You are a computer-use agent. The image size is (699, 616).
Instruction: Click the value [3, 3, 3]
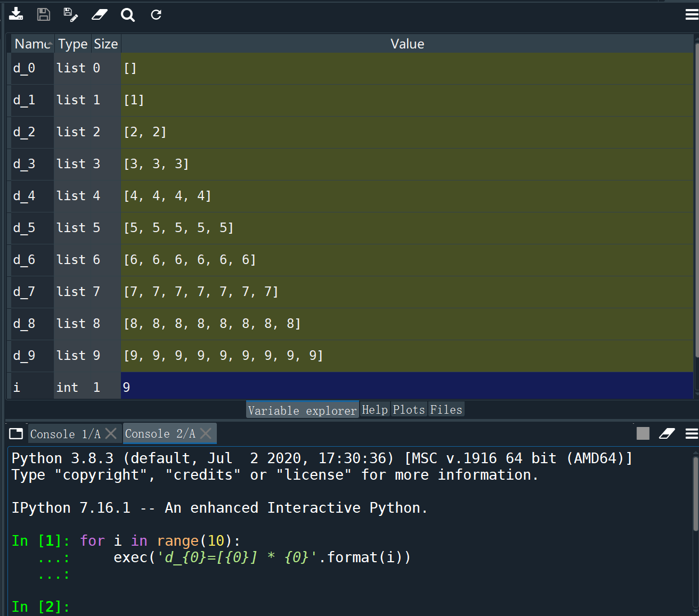tap(407, 164)
